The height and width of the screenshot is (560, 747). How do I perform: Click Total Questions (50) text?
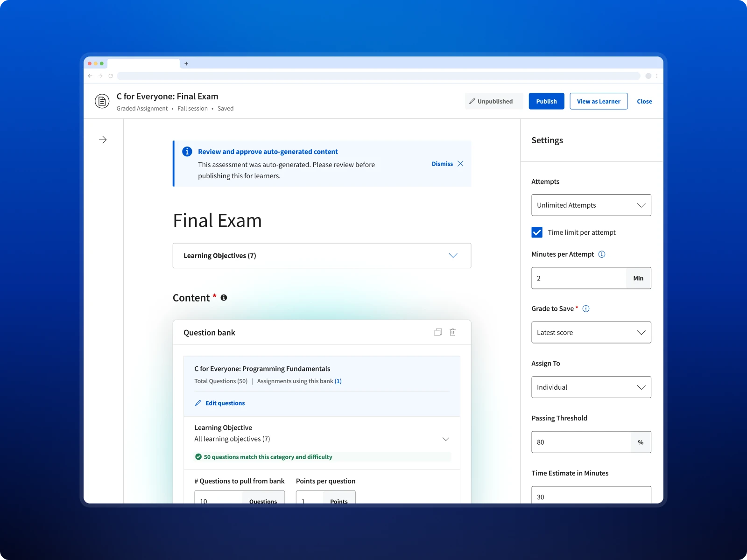click(221, 381)
